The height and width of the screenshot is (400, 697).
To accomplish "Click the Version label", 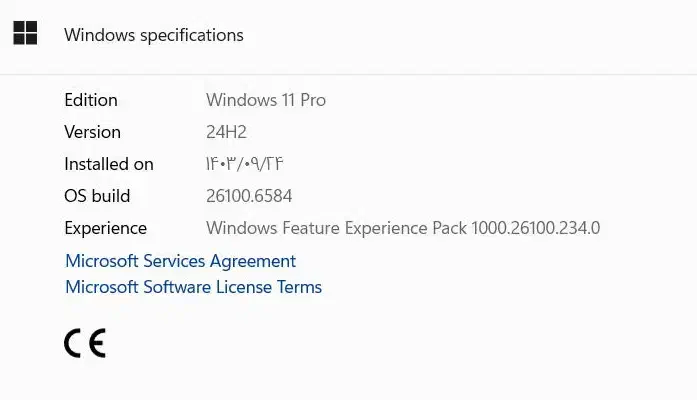I will click(x=92, y=132).
